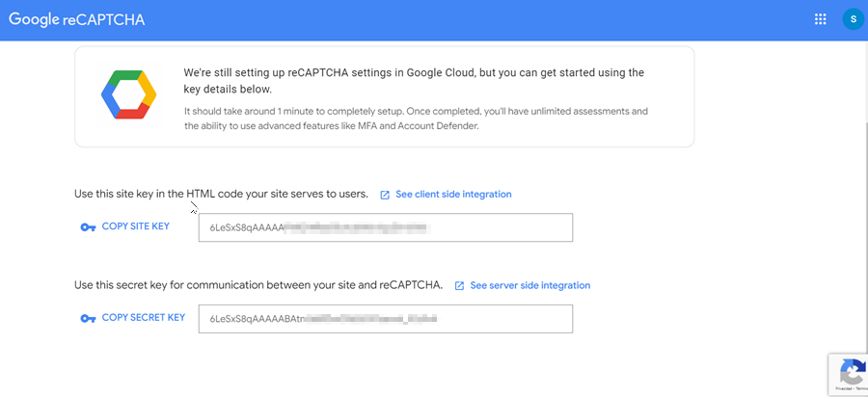Click external-link icon before client side integration

point(385,195)
